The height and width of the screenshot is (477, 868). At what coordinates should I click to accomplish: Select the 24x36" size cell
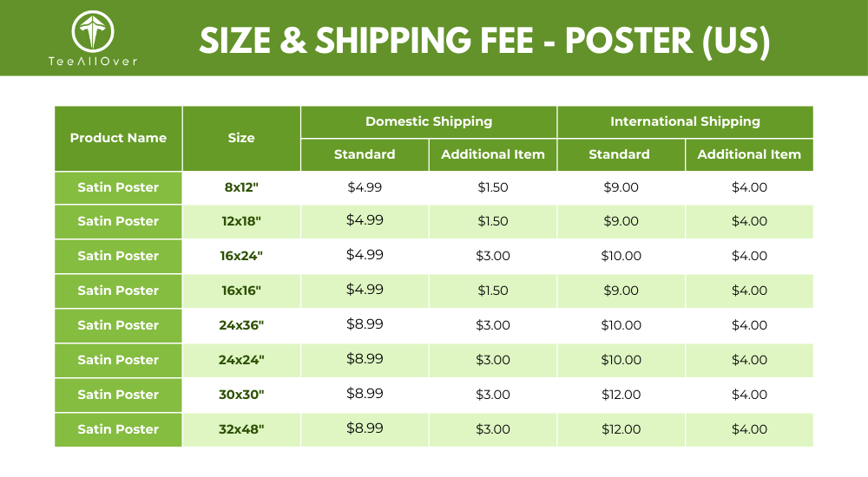pyautogui.click(x=241, y=325)
